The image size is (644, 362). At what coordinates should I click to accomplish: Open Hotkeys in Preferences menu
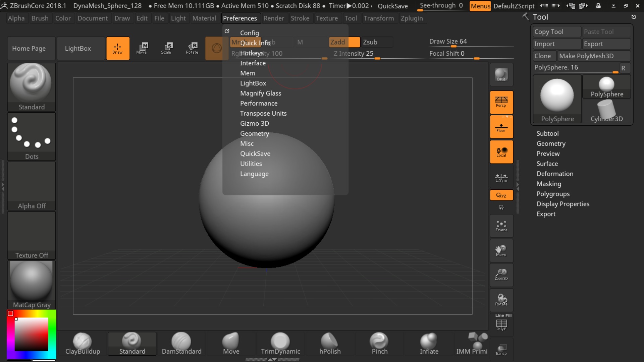tap(252, 53)
